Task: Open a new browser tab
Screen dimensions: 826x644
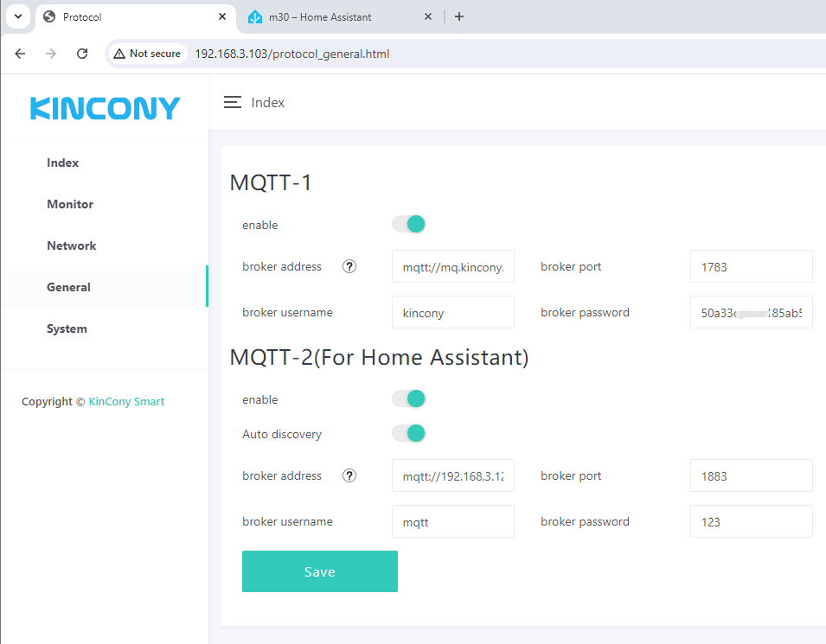Action: 459,16
